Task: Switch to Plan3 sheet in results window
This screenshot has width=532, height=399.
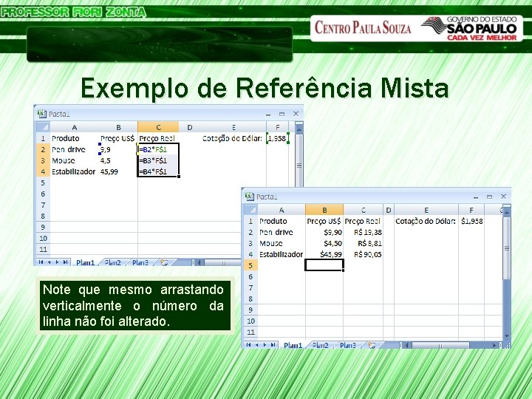Action: [x=348, y=345]
